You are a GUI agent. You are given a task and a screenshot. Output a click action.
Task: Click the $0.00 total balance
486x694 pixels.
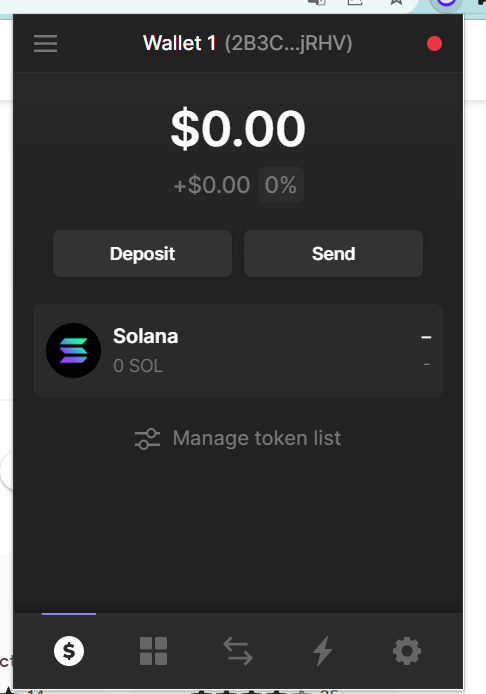[238, 129]
